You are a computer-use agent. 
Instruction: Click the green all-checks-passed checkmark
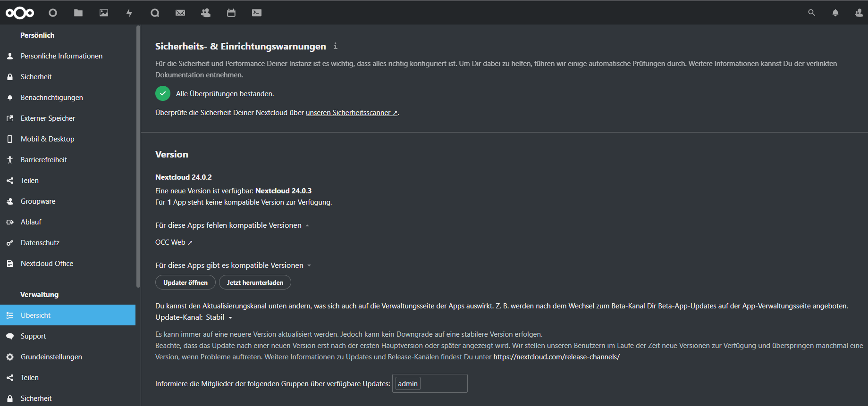click(x=163, y=93)
